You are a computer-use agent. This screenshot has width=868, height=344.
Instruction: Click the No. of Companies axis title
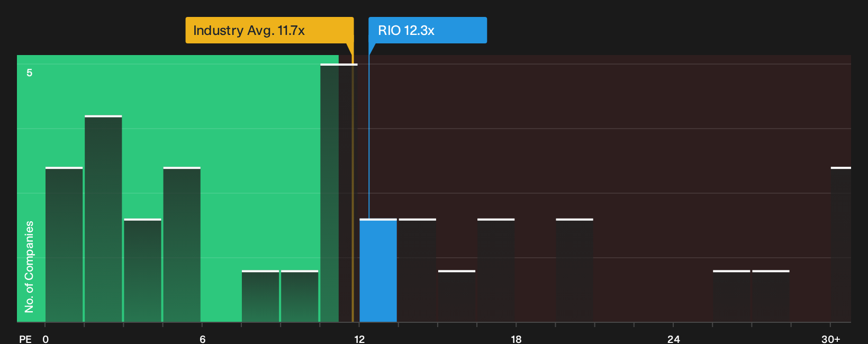pyautogui.click(x=29, y=266)
